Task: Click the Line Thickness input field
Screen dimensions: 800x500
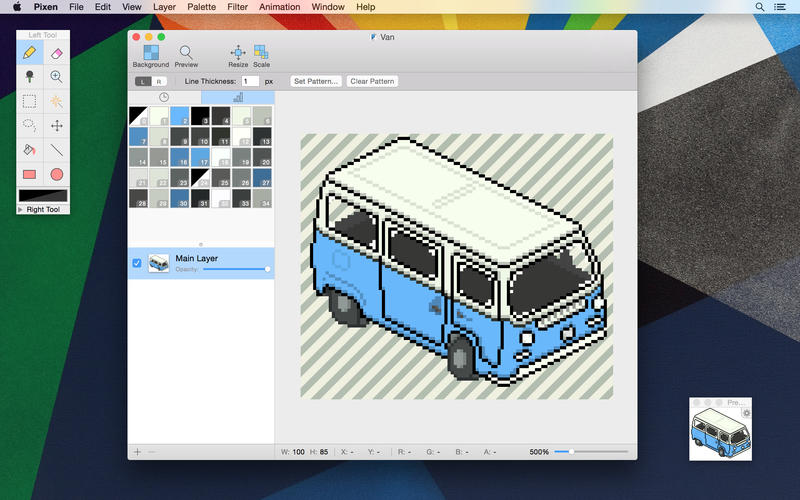Action: (x=250, y=81)
